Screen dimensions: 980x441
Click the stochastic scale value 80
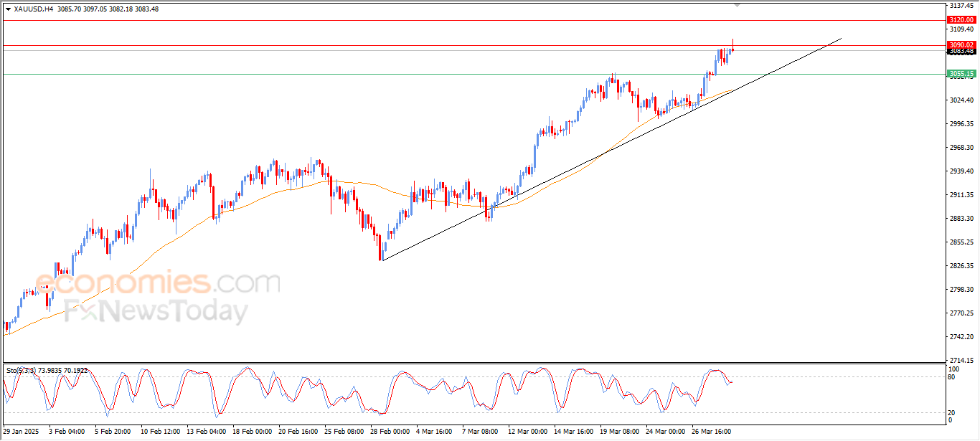(951, 376)
